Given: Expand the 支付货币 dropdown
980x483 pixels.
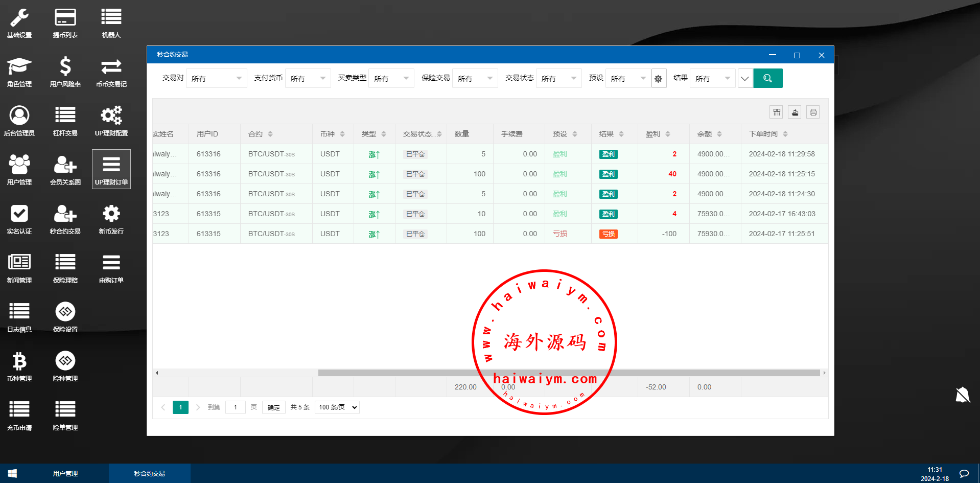Looking at the screenshot, I should (308, 79).
